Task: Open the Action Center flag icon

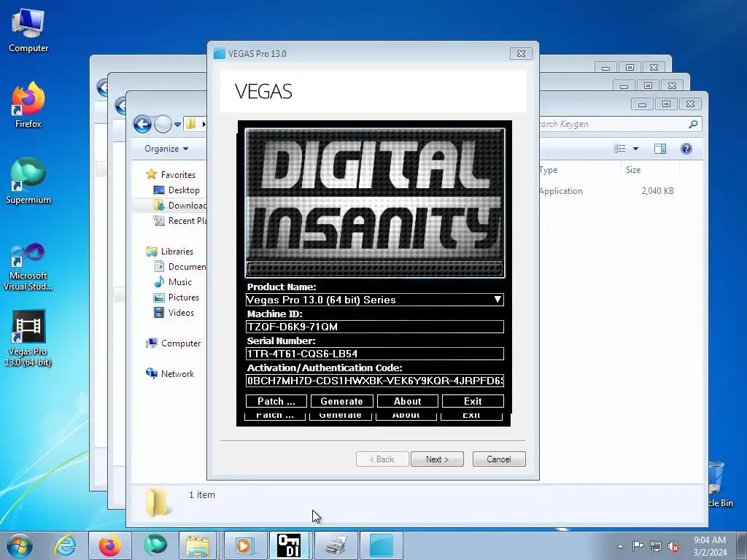Action: (x=638, y=545)
